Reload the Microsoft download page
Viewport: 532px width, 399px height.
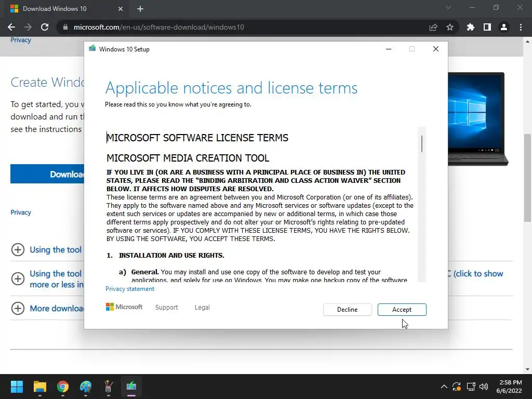[45, 27]
